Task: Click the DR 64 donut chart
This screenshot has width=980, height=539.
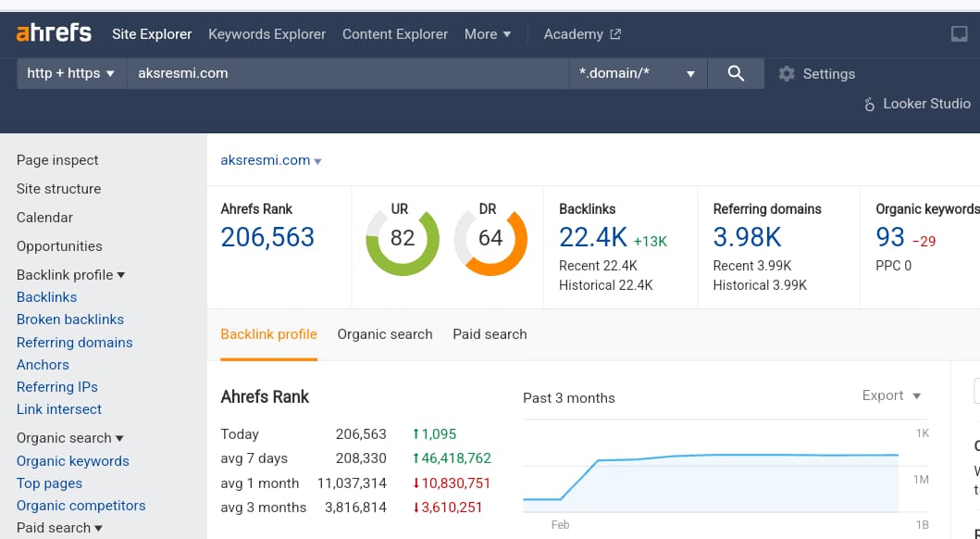Action: point(490,239)
